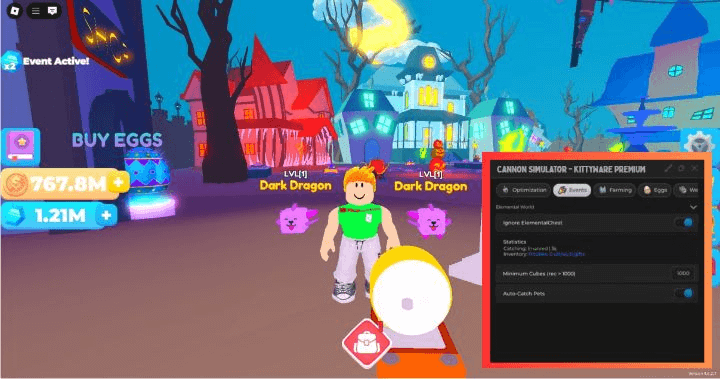Image resolution: width=720 pixels, height=379 pixels.
Task: Switch to the Eggs tab
Action: [x=655, y=190]
